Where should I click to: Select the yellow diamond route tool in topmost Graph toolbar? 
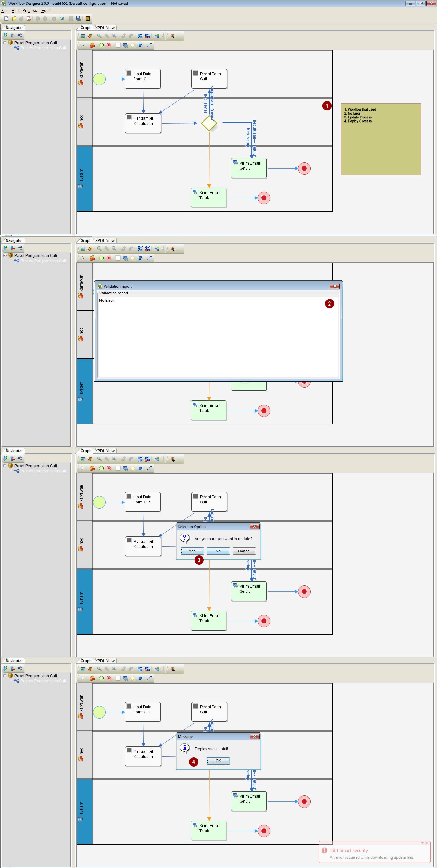pos(133,45)
